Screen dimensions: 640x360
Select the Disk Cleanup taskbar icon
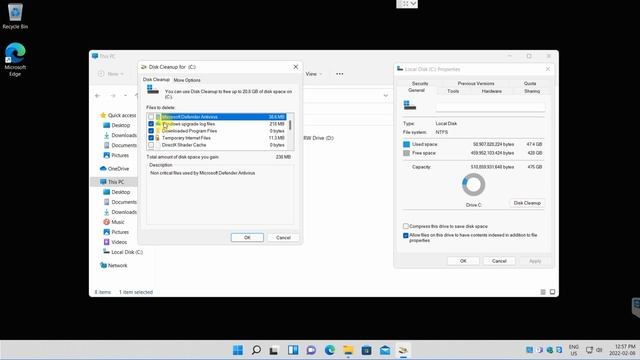(403, 350)
